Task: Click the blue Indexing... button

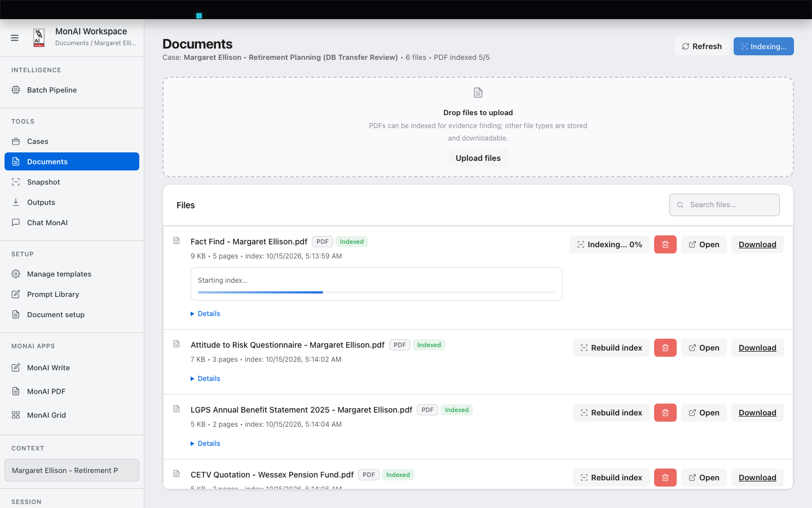Action: pos(764,46)
